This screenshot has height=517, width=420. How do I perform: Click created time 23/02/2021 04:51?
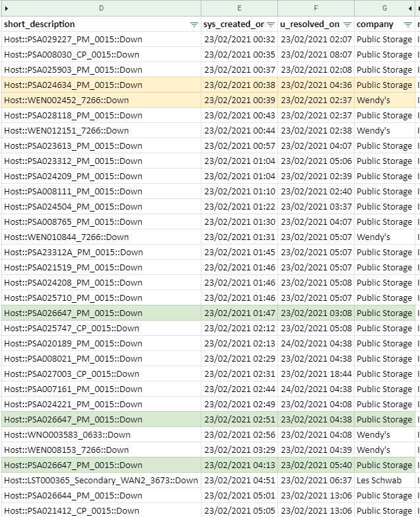(240, 480)
